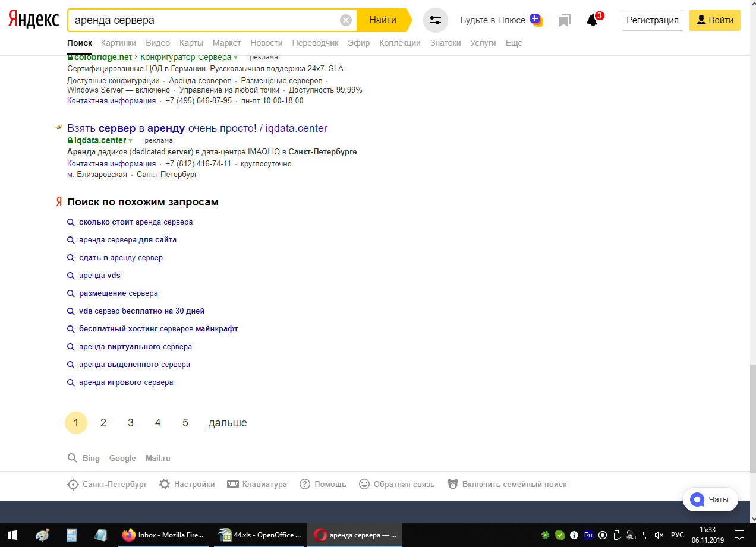
Task: Search сколько стоит аренда сервера
Action: pos(136,222)
